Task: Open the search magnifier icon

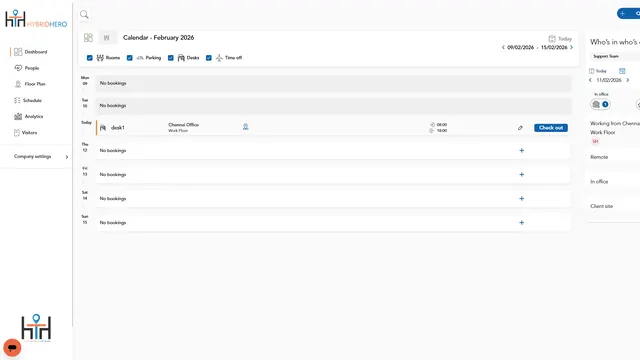Action: pos(84,15)
